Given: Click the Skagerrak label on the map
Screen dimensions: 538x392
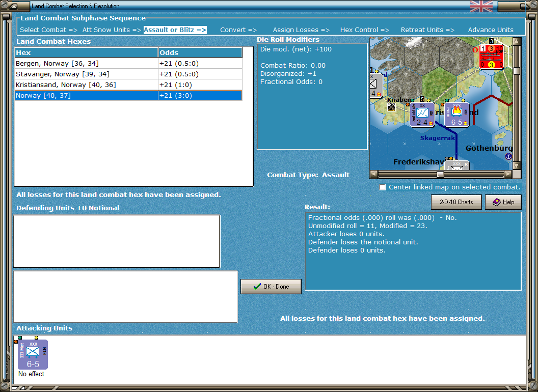Looking at the screenshot, I should pos(438,138).
